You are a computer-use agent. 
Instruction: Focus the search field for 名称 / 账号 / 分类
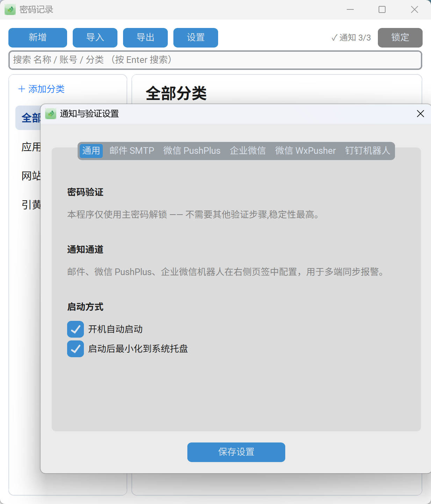(x=215, y=60)
